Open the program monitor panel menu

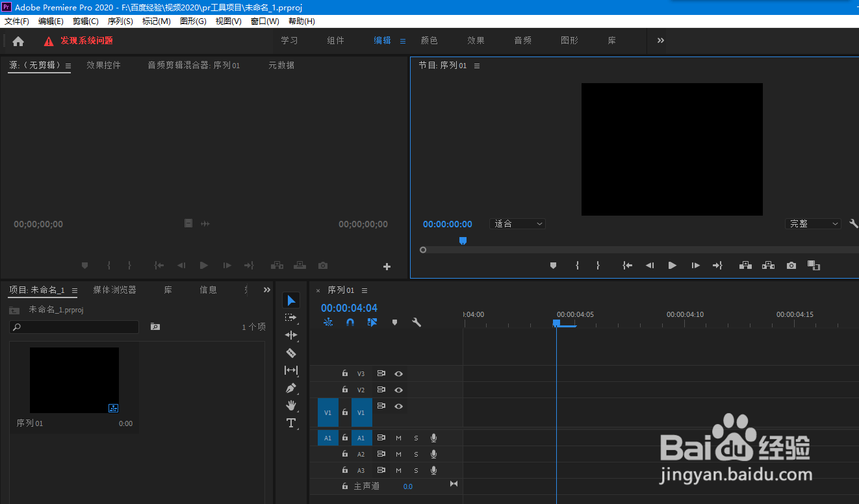476,66
